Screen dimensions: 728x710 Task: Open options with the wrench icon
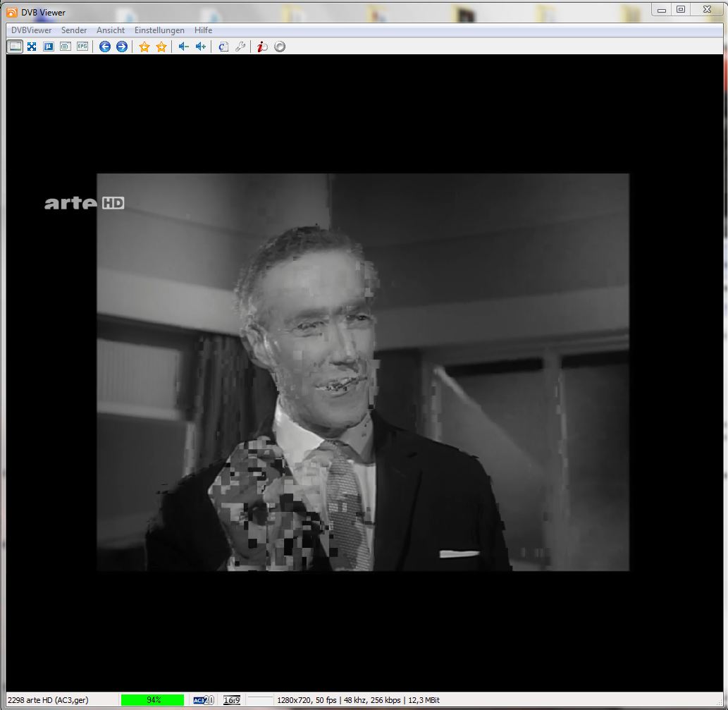point(240,47)
